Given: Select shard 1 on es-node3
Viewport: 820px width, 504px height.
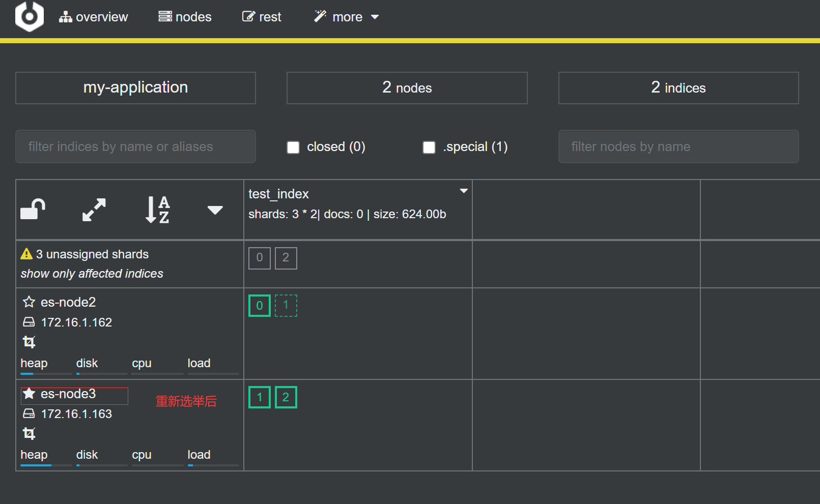Looking at the screenshot, I should (260, 397).
